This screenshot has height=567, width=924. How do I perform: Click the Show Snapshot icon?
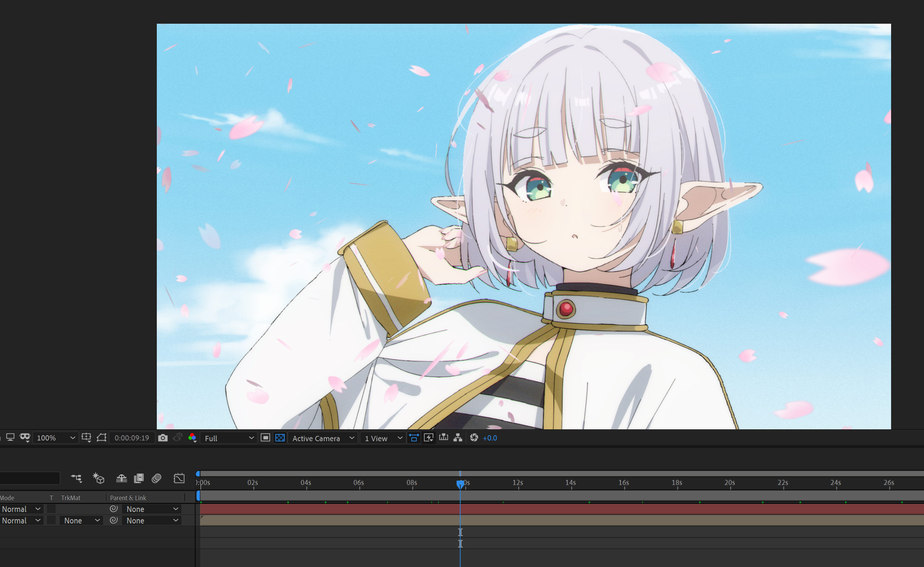click(177, 438)
